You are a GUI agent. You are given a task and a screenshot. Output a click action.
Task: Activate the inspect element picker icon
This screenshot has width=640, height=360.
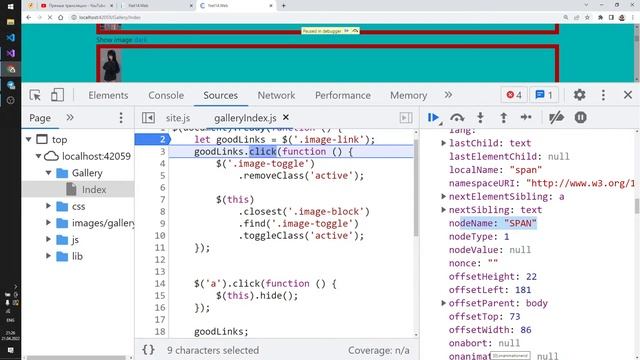coord(35,95)
